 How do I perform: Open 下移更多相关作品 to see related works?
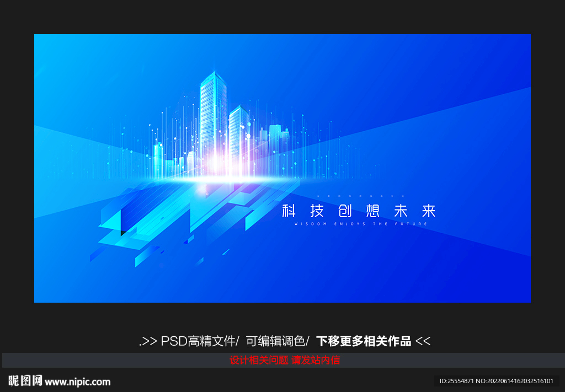[365, 341]
